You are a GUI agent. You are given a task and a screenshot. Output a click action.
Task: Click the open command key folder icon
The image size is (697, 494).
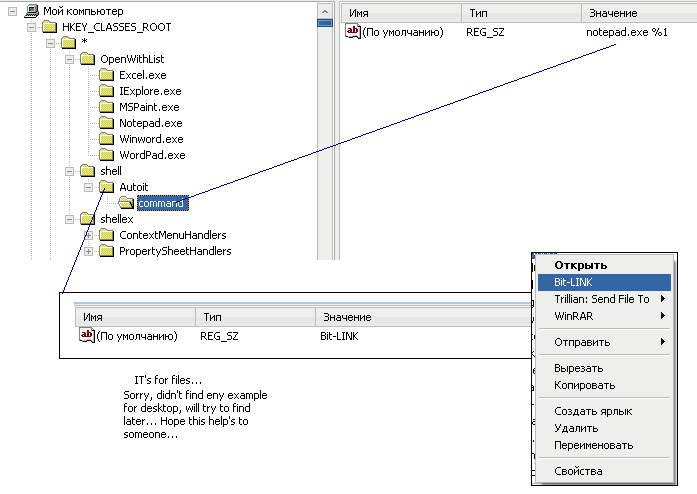pos(126,203)
